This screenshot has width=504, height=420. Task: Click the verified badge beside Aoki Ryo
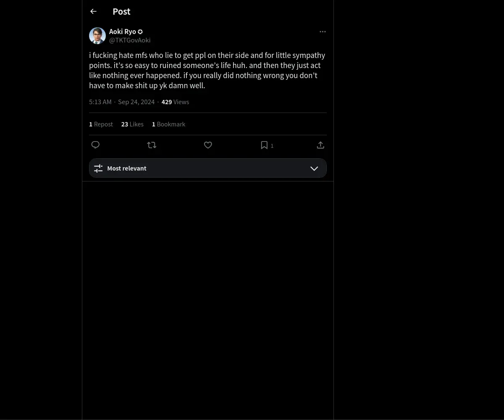[140, 31]
